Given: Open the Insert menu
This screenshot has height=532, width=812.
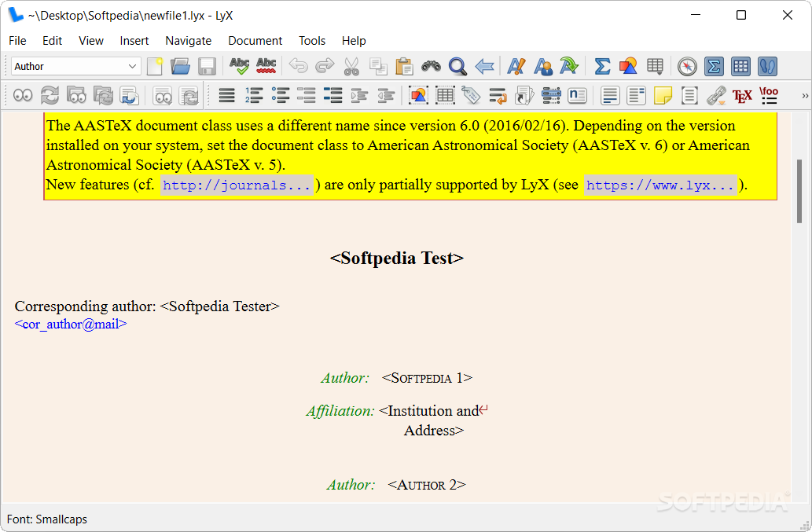Looking at the screenshot, I should [134, 40].
